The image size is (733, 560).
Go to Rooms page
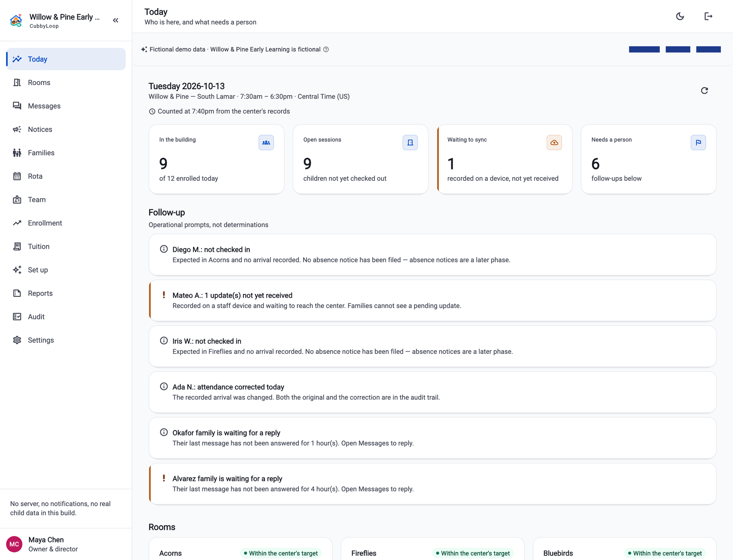coord(66,83)
